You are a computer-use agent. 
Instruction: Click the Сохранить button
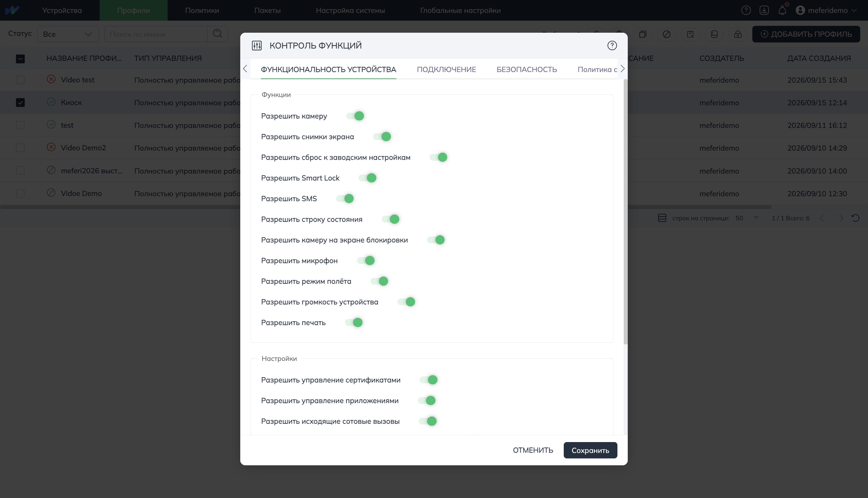coord(590,450)
